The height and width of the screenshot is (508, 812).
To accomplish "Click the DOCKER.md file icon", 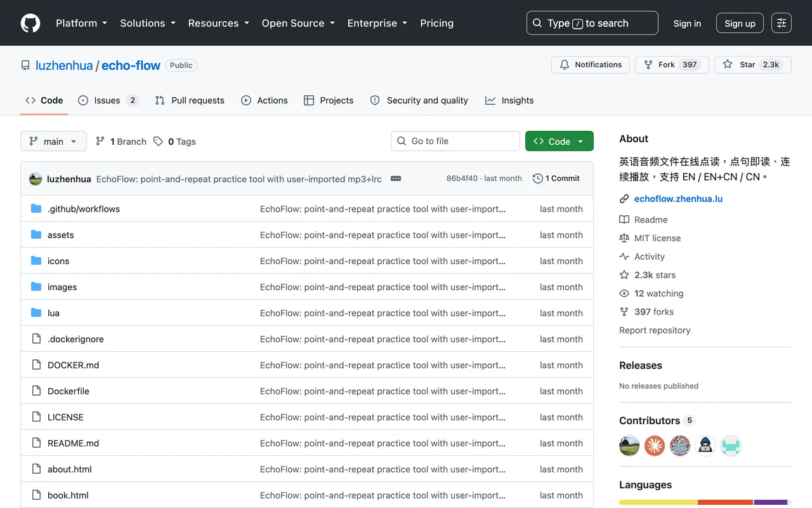I will [x=36, y=365].
